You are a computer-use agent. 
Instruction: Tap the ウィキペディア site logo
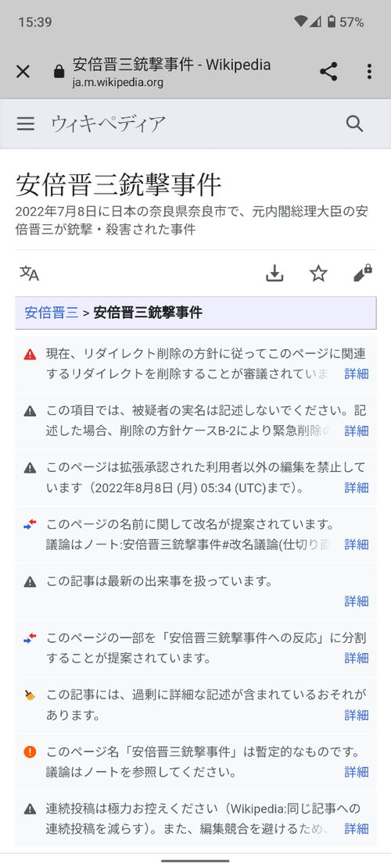(108, 124)
